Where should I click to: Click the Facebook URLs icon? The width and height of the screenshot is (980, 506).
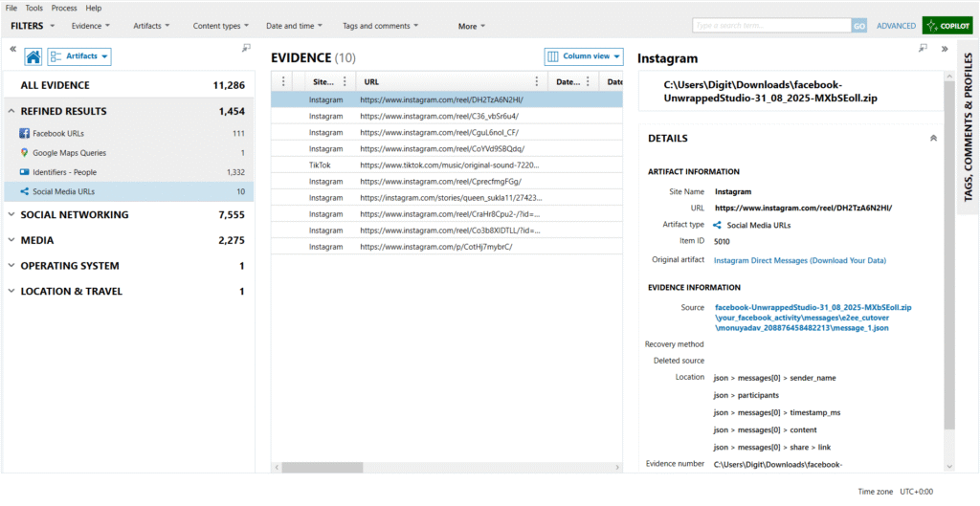click(x=24, y=133)
